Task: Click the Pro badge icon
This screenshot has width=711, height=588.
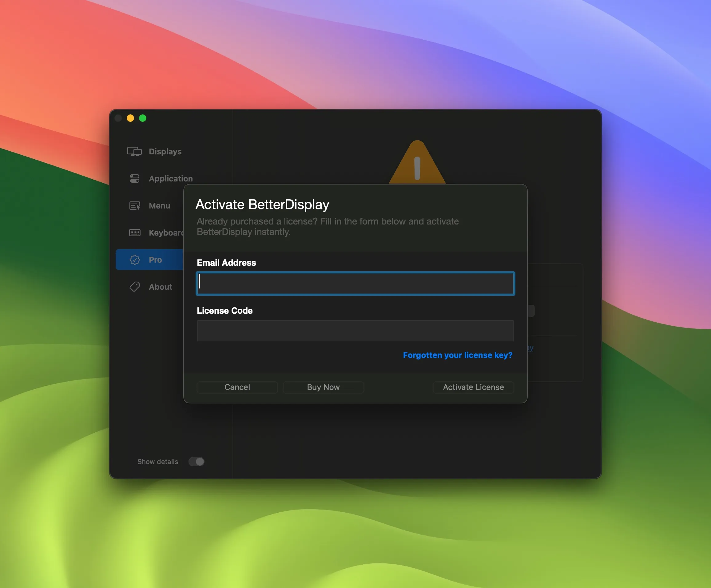Action: pos(135,260)
